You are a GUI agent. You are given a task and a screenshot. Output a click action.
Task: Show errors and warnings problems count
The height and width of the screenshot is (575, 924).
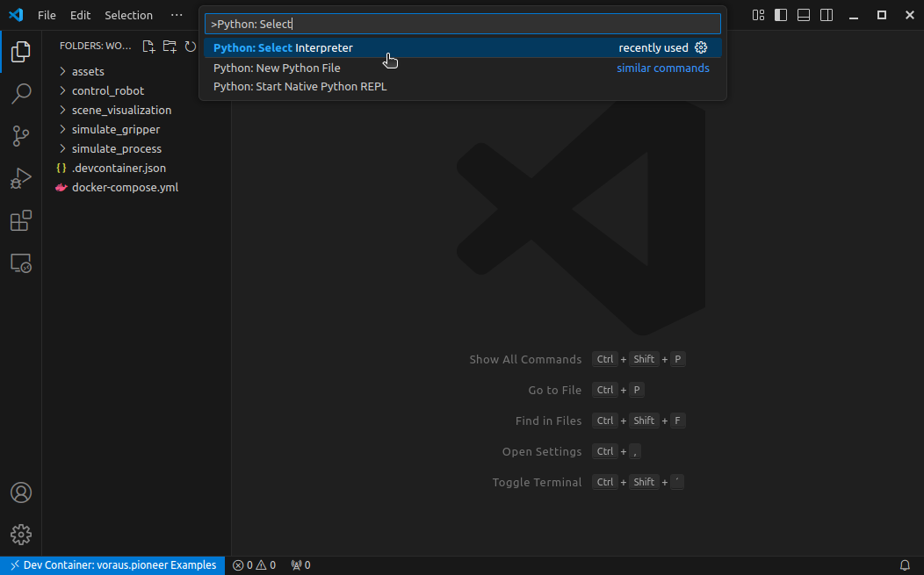(x=254, y=565)
